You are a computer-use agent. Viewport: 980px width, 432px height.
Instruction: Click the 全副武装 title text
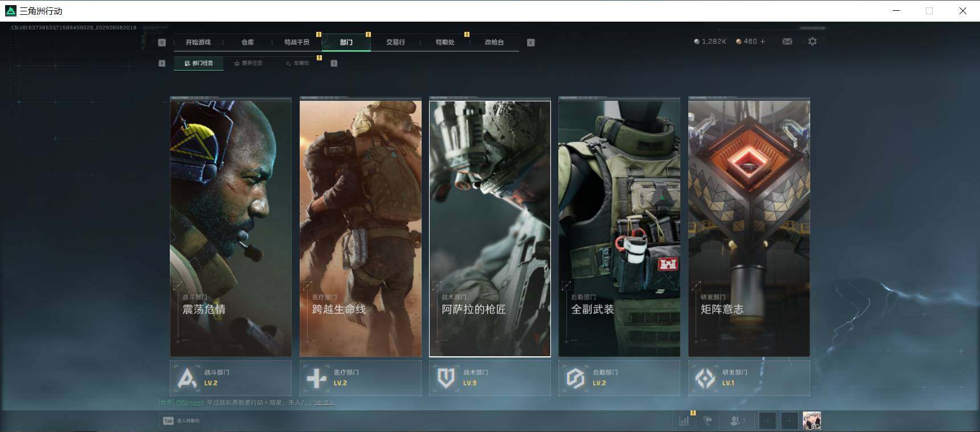pyautogui.click(x=593, y=309)
